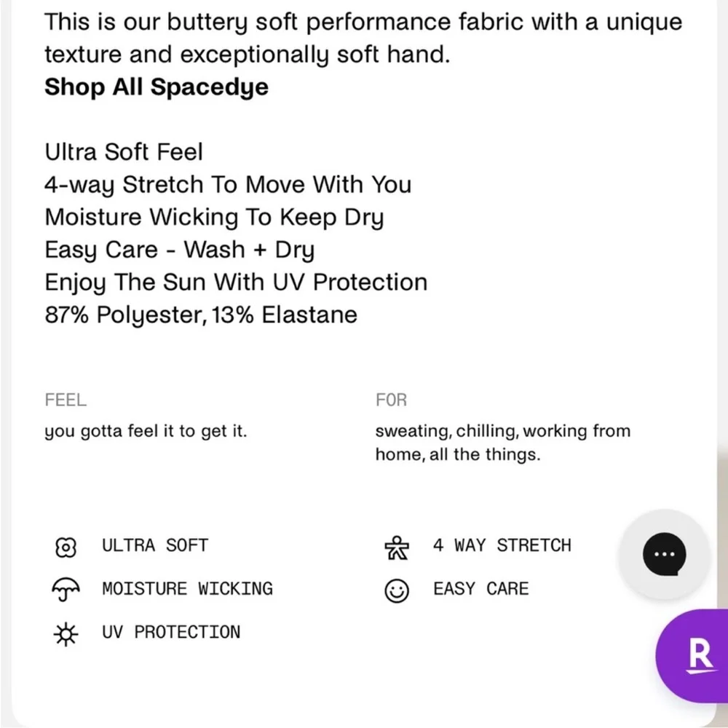Click the 87% Polyester, 13% Elastane text
Viewport: 728px width, 728px height.
click(201, 315)
